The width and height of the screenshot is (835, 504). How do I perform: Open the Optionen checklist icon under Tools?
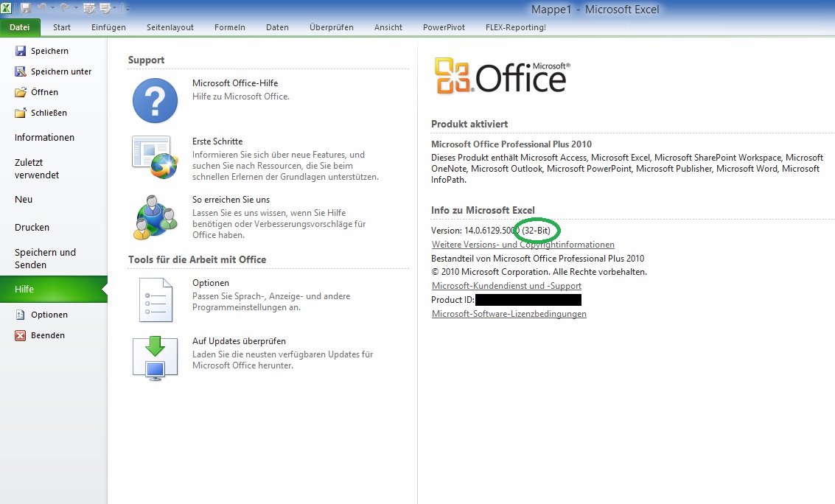pyautogui.click(x=155, y=300)
